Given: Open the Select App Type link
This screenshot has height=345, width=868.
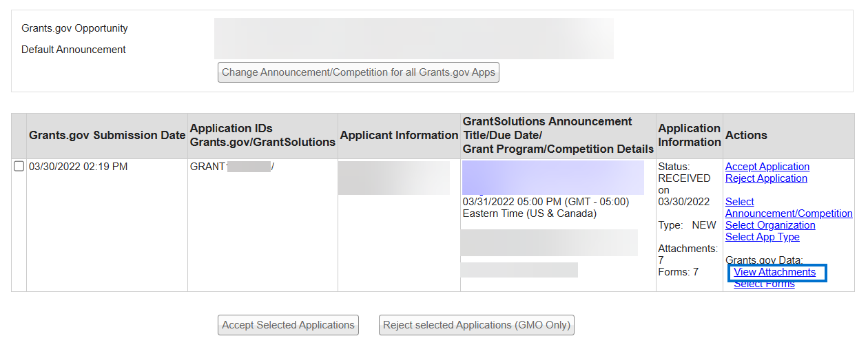Looking at the screenshot, I should click(762, 237).
